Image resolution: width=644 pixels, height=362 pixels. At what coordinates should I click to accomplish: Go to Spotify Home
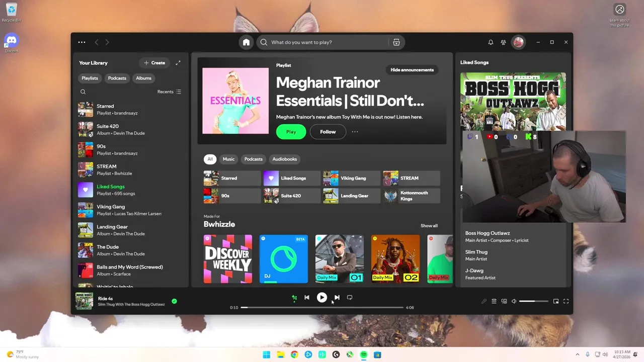pyautogui.click(x=246, y=42)
